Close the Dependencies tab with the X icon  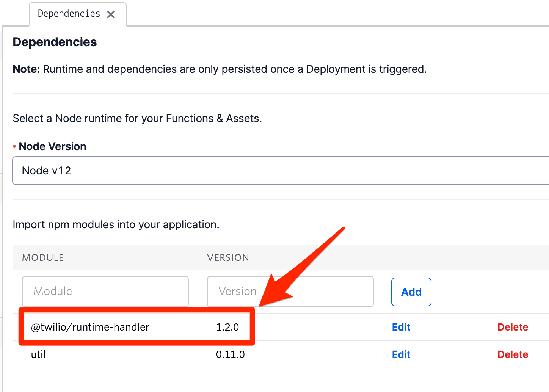pos(110,14)
